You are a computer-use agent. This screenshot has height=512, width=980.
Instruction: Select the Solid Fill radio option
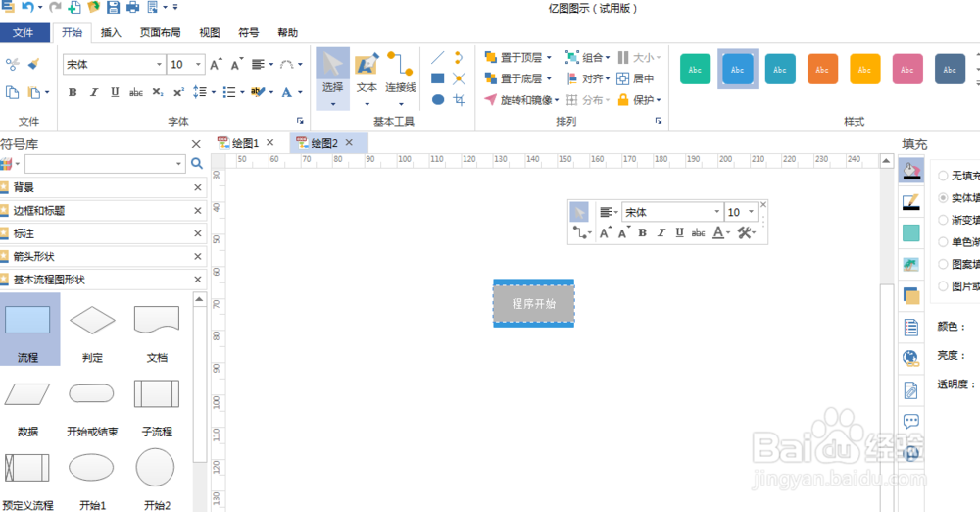[x=943, y=198]
